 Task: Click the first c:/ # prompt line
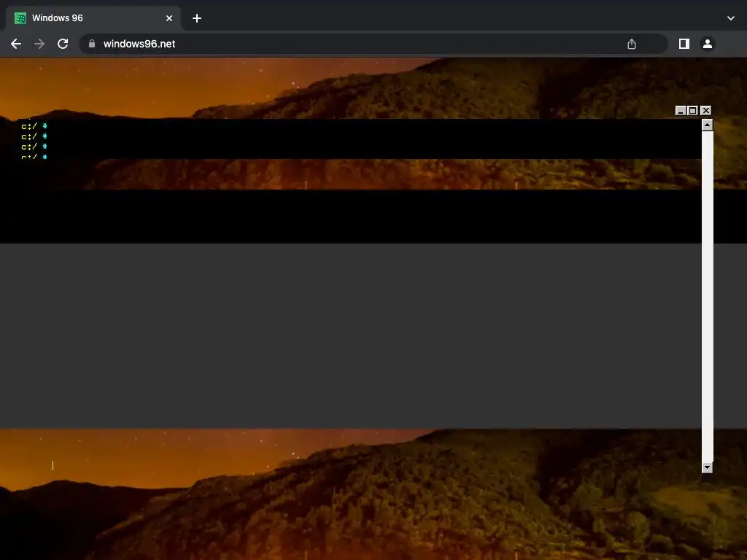34,126
